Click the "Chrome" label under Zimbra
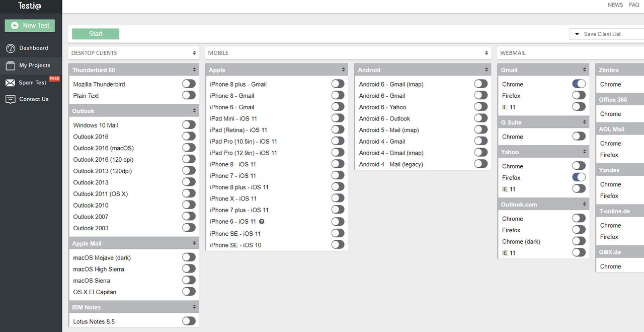Screen dimensions: 644x332 point(611,85)
